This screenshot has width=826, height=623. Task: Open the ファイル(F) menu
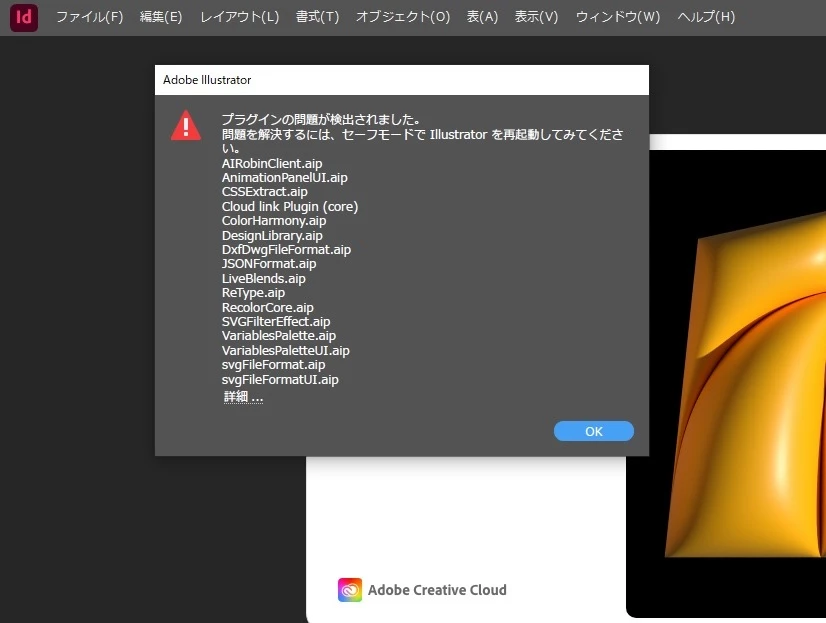[x=90, y=17]
